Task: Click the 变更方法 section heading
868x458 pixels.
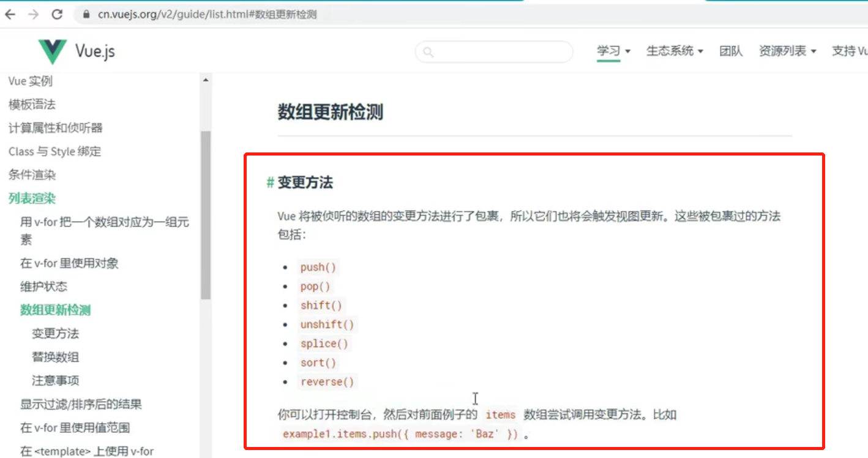Action: coord(305,182)
